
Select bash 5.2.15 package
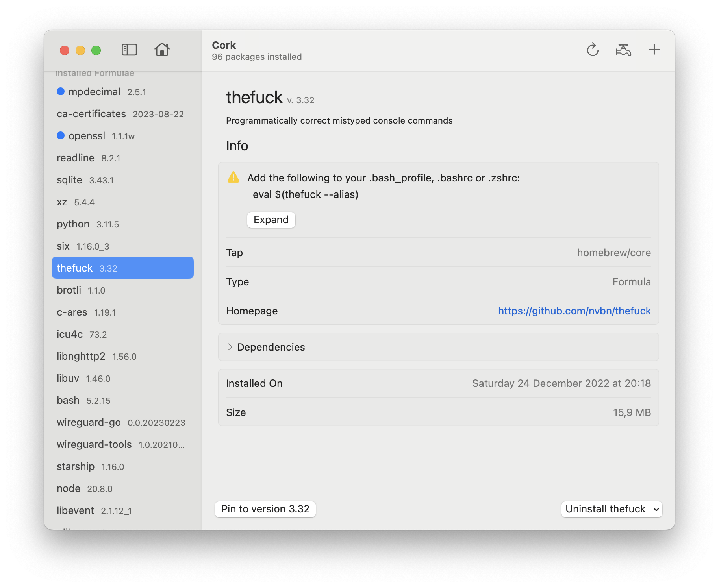point(123,400)
